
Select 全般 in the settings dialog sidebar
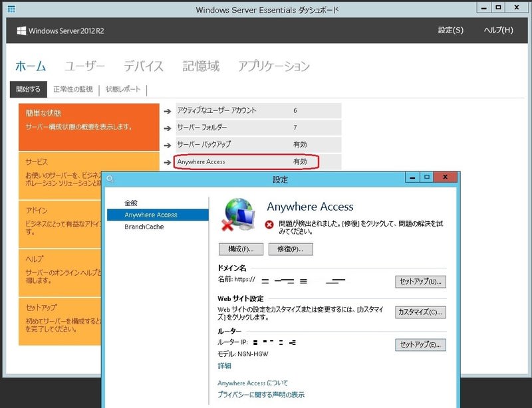(131, 203)
